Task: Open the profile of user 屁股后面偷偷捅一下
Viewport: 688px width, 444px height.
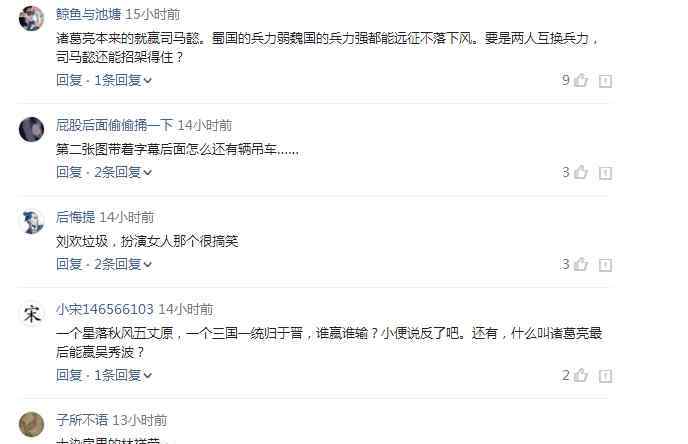Action: click(x=115, y=125)
